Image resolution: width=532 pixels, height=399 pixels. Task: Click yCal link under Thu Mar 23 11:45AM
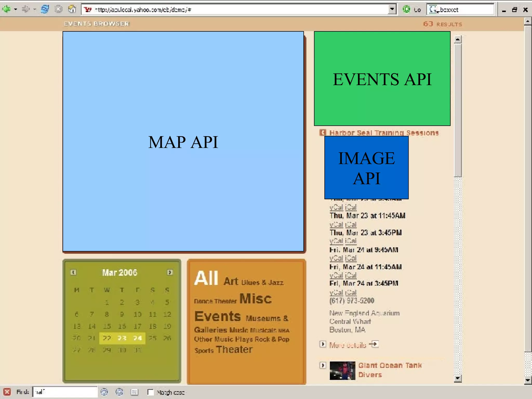click(336, 224)
